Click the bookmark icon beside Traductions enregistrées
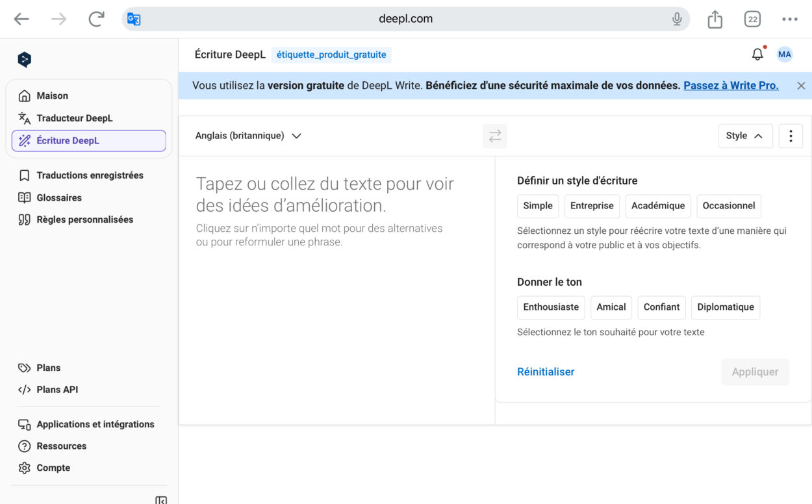 (25, 175)
